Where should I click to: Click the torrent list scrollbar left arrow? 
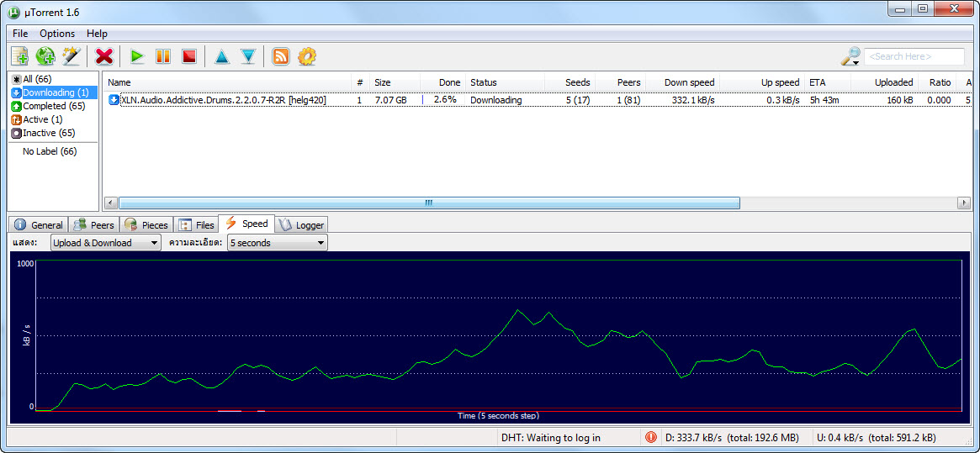tap(110, 203)
